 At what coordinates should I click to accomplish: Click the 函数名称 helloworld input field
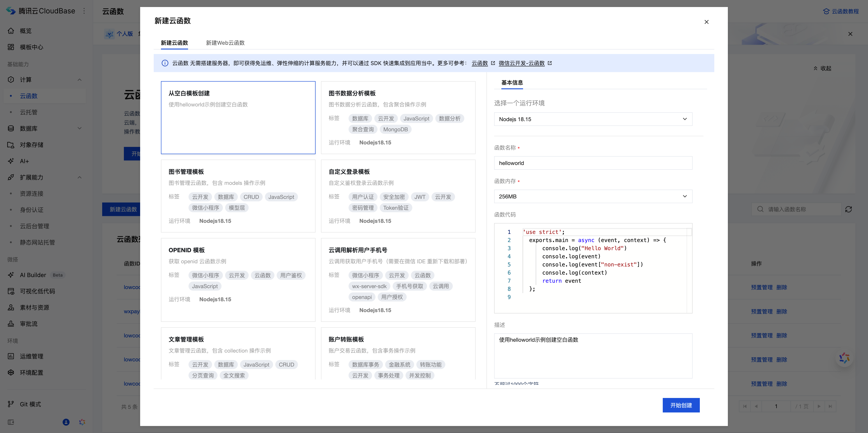(593, 163)
